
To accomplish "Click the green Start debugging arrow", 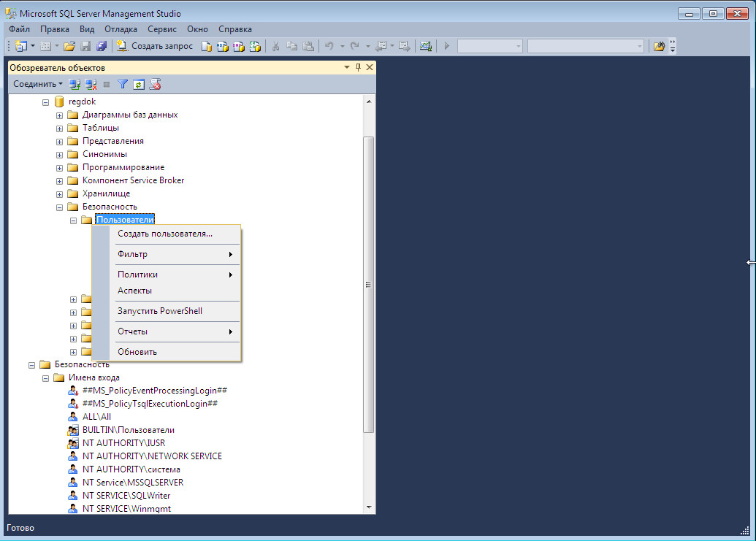I will pos(446,46).
